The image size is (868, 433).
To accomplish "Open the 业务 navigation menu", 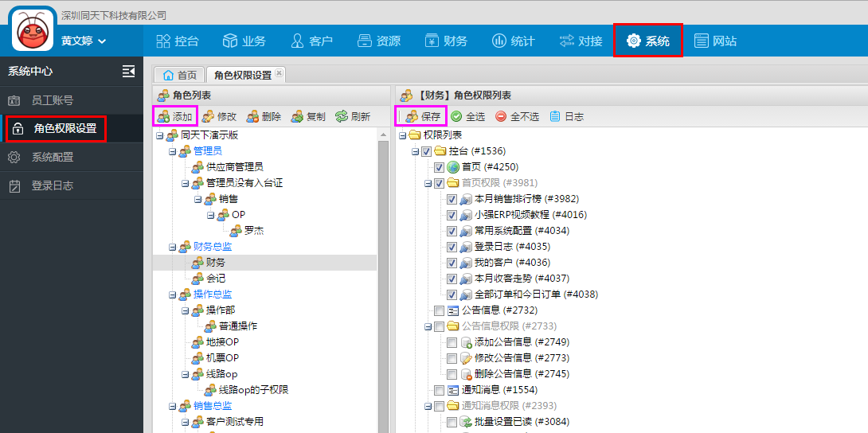I will 244,41.
